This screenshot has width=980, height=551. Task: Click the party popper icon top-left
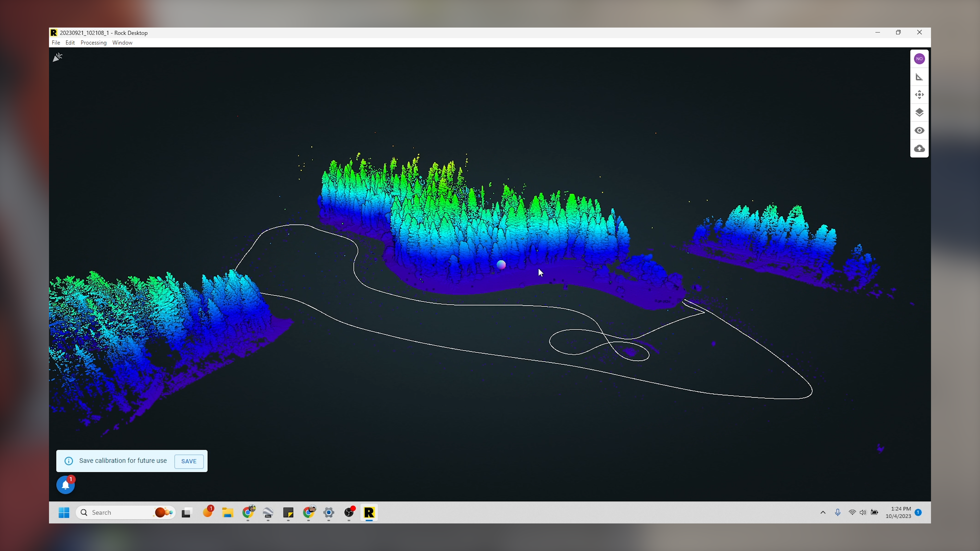point(57,57)
